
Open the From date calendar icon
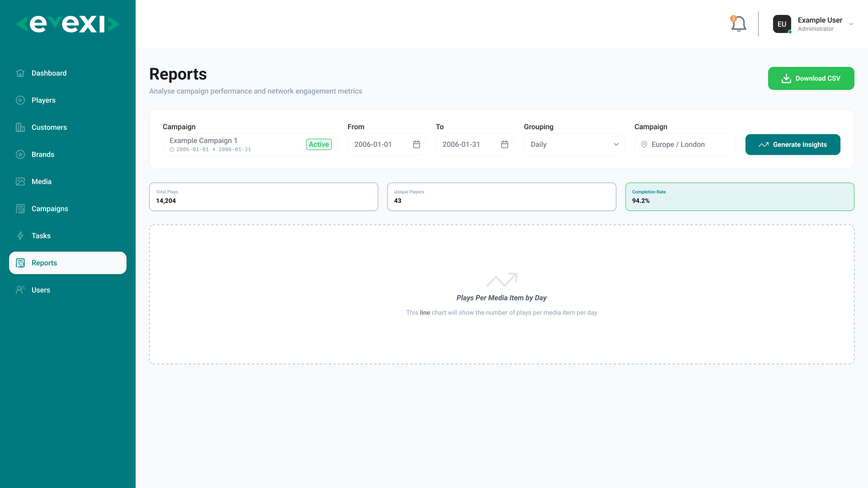pyautogui.click(x=416, y=145)
